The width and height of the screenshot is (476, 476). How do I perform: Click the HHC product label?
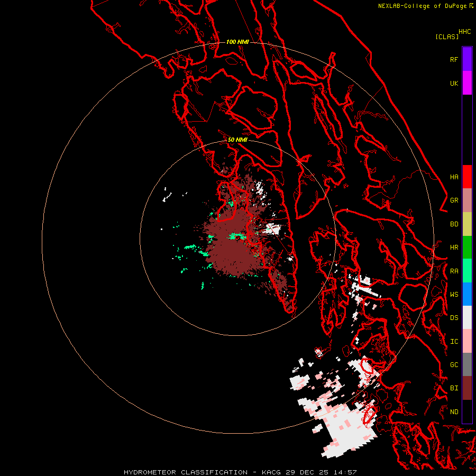point(465,32)
